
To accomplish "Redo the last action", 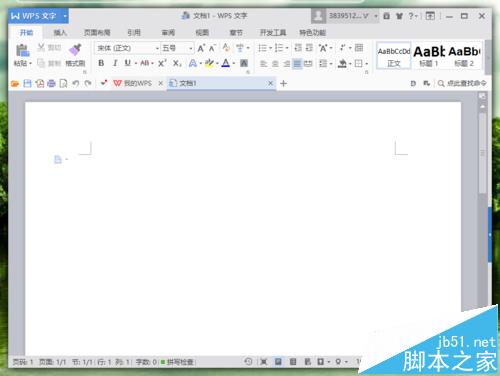I will [x=88, y=83].
